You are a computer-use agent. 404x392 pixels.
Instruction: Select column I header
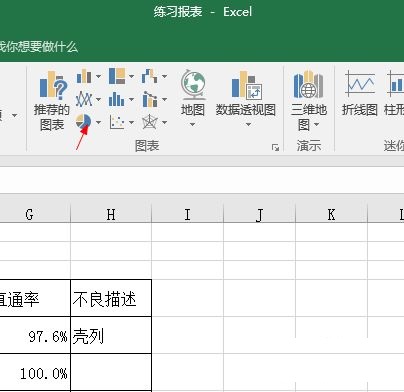coord(187,214)
